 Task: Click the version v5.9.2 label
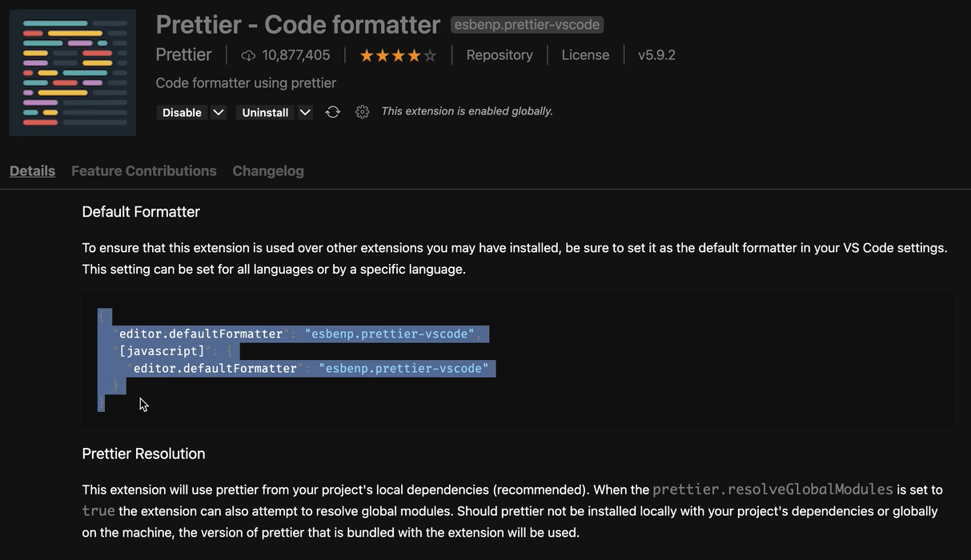coord(656,55)
